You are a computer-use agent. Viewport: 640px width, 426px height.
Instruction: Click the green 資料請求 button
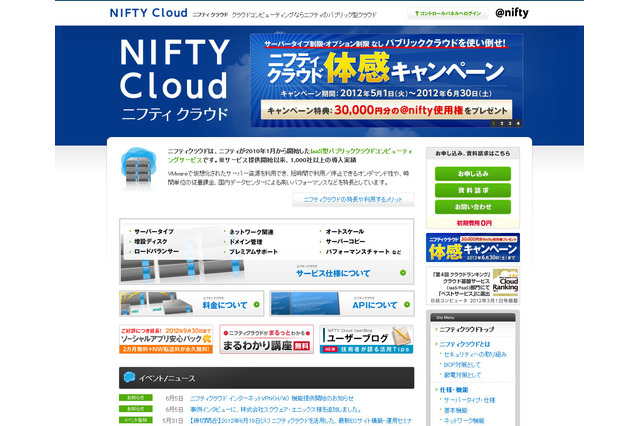pos(473,191)
